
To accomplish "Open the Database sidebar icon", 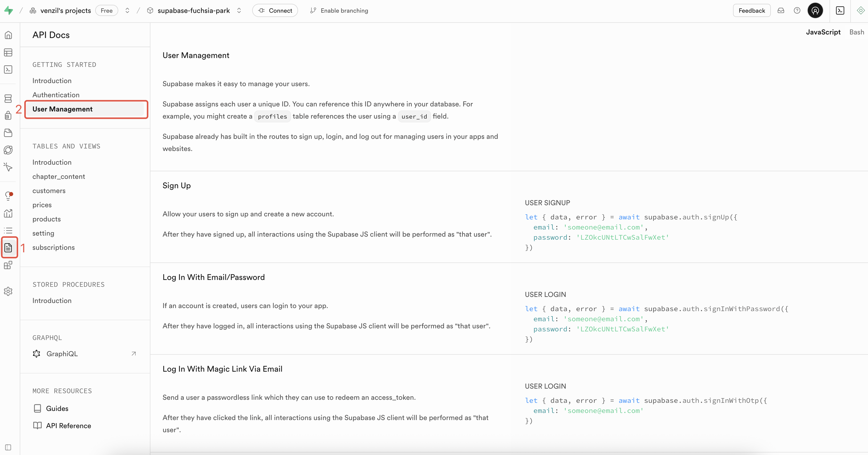I will (x=8, y=98).
